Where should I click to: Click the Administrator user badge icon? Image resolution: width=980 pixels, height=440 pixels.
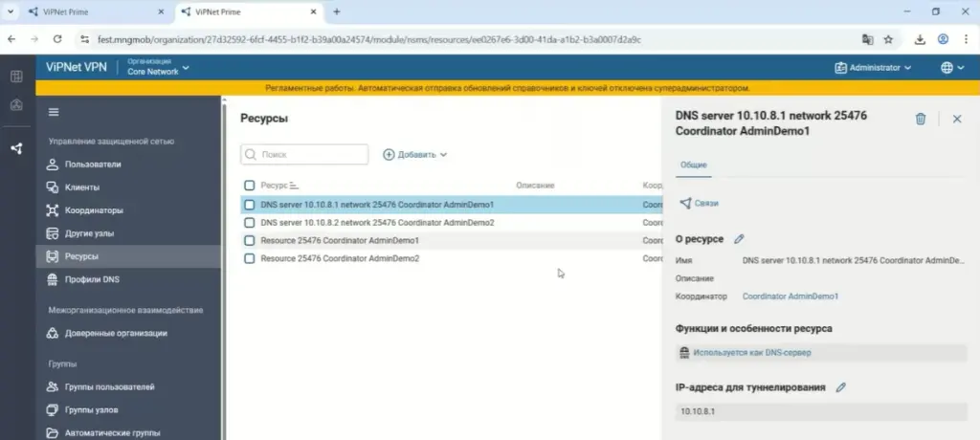[840, 68]
